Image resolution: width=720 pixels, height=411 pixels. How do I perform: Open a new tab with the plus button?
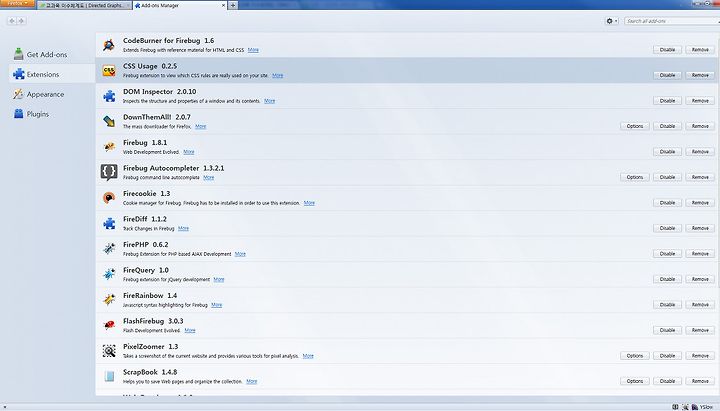233,6
